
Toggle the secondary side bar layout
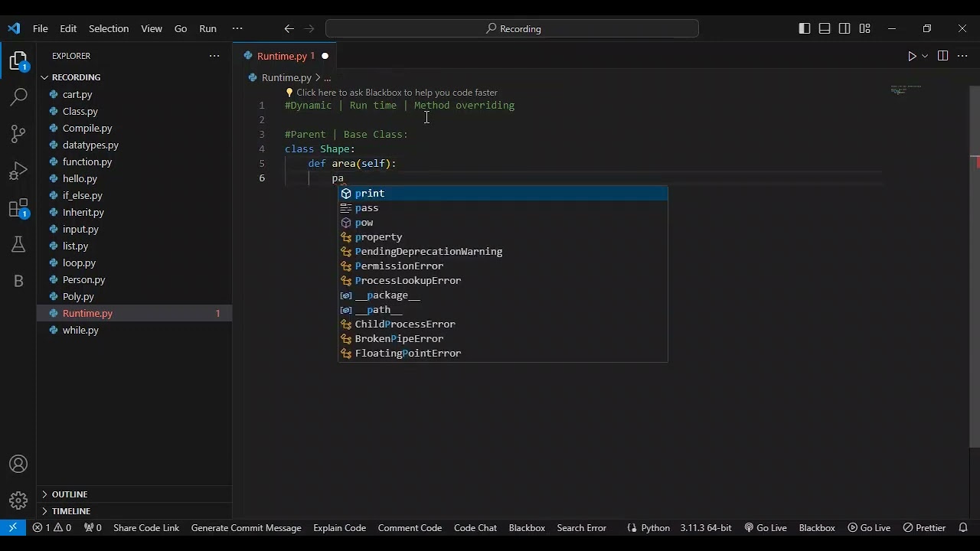click(844, 28)
